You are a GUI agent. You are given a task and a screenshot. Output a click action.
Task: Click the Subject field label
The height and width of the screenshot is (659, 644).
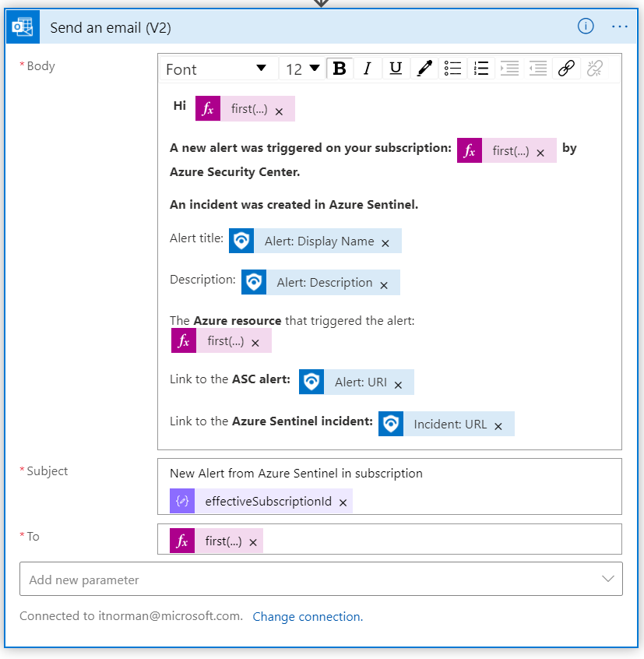47,471
